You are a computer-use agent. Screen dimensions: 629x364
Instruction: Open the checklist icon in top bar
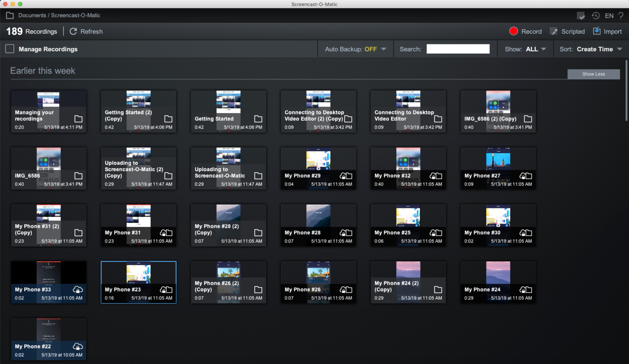click(580, 16)
